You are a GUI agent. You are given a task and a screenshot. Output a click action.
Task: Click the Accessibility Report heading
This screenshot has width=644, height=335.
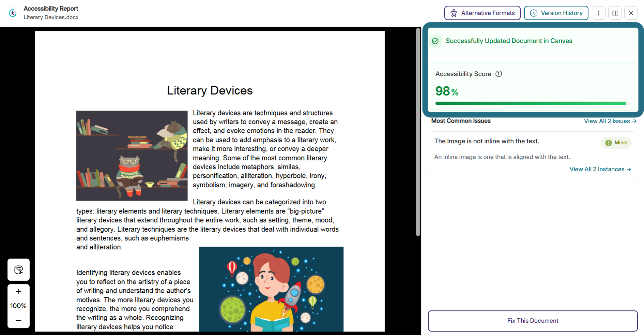point(51,9)
